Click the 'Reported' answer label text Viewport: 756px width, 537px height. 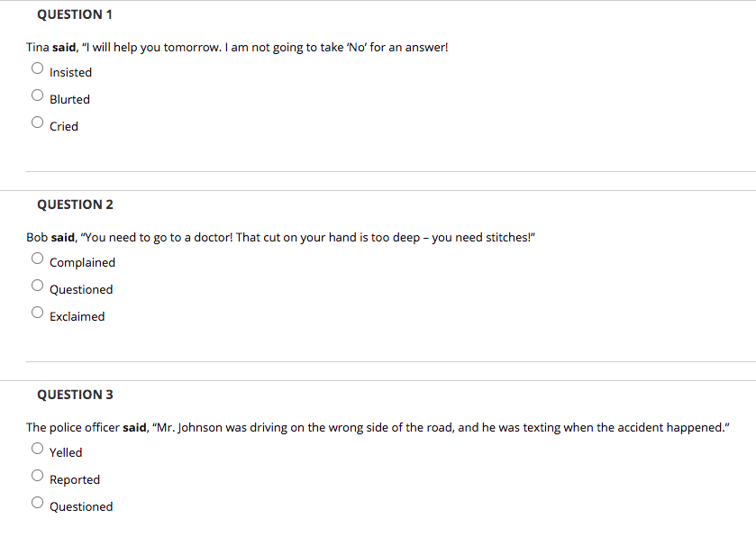pyautogui.click(x=75, y=479)
